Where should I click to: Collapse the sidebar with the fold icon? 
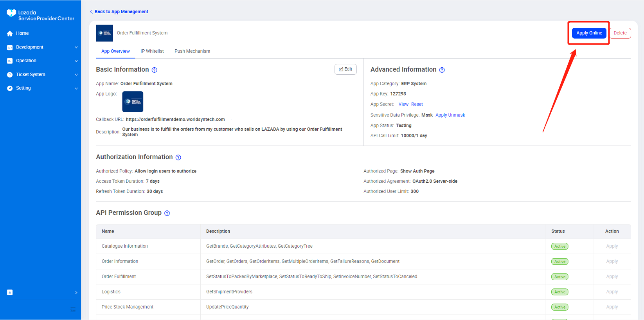point(73,309)
